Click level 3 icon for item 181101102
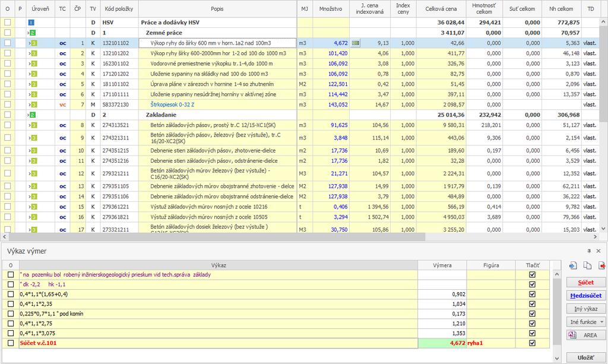608x364 pixels. point(34,84)
